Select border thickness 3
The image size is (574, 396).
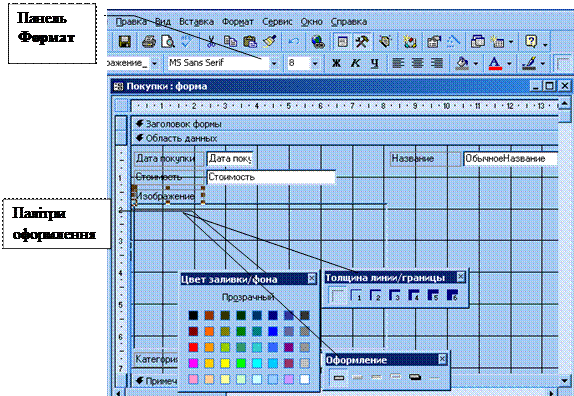point(395,295)
